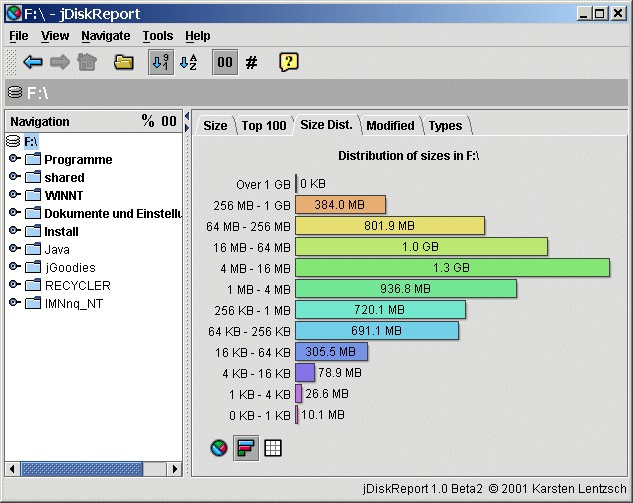Open the Help menu

(198, 36)
